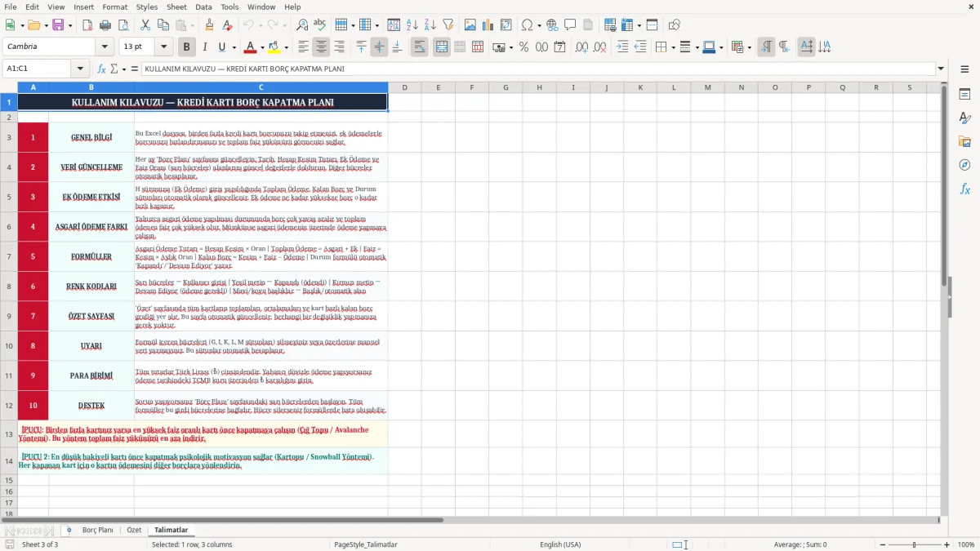The width and height of the screenshot is (980, 551).
Task: Toggle Merge and Center cells
Action: coord(441,47)
